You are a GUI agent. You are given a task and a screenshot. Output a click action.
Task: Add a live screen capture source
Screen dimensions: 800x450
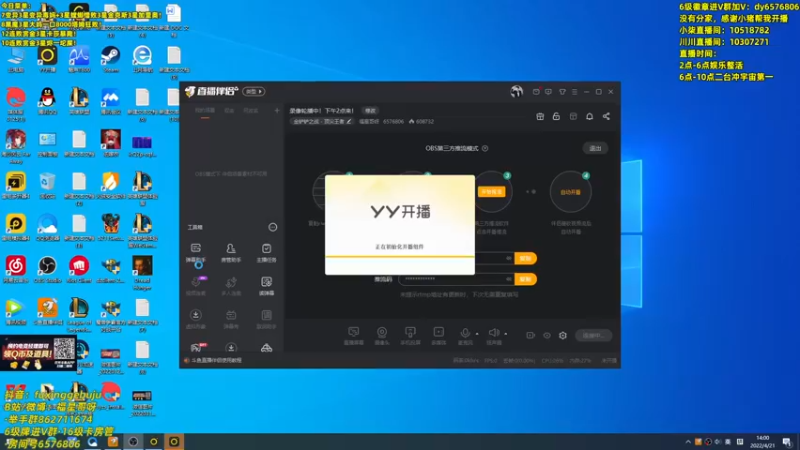(x=354, y=336)
